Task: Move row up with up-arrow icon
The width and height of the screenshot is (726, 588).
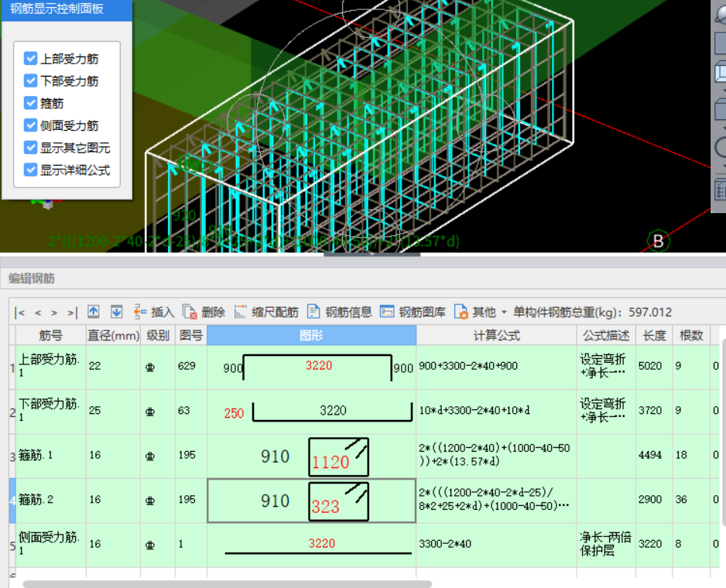Action: tap(94, 312)
